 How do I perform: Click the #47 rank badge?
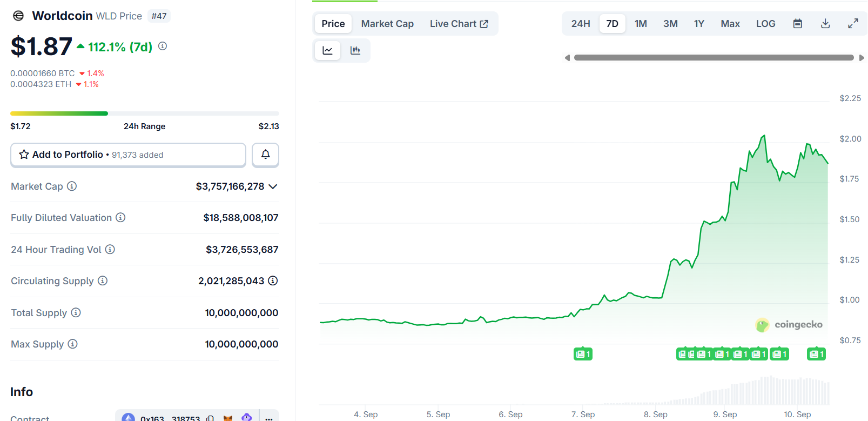click(159, 16)
